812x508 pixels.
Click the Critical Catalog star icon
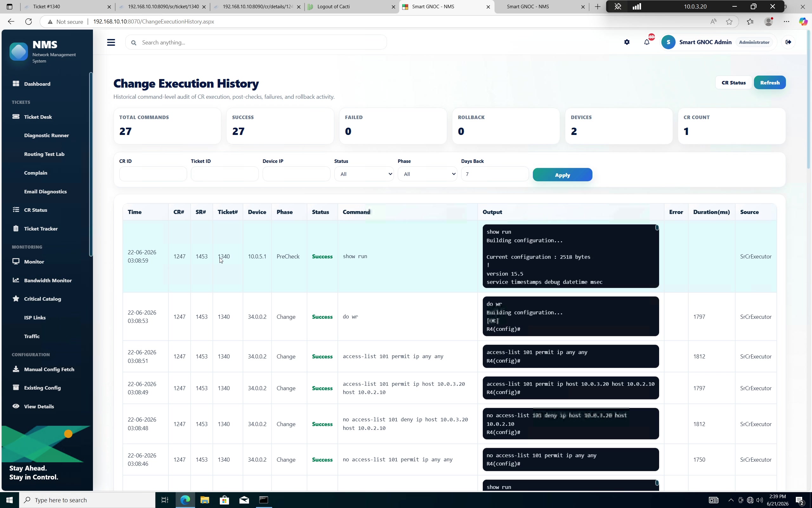tap(16, 299)
